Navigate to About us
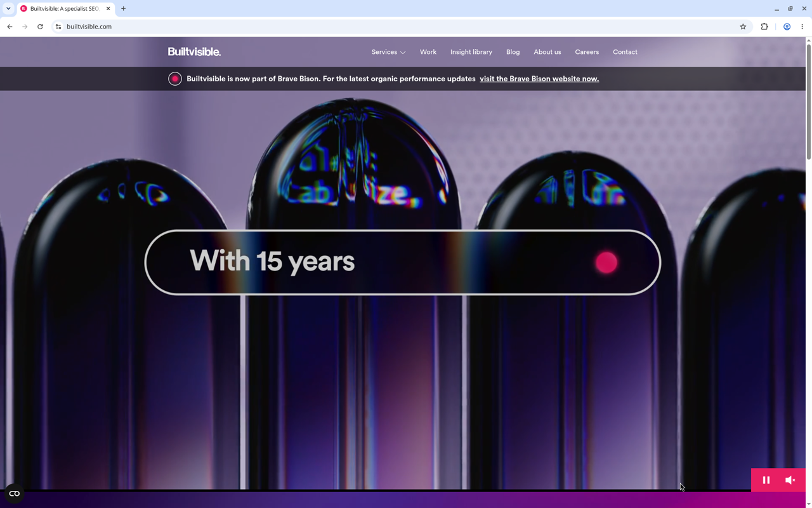The width and height of the screenshot is (812, 508). 547,52
